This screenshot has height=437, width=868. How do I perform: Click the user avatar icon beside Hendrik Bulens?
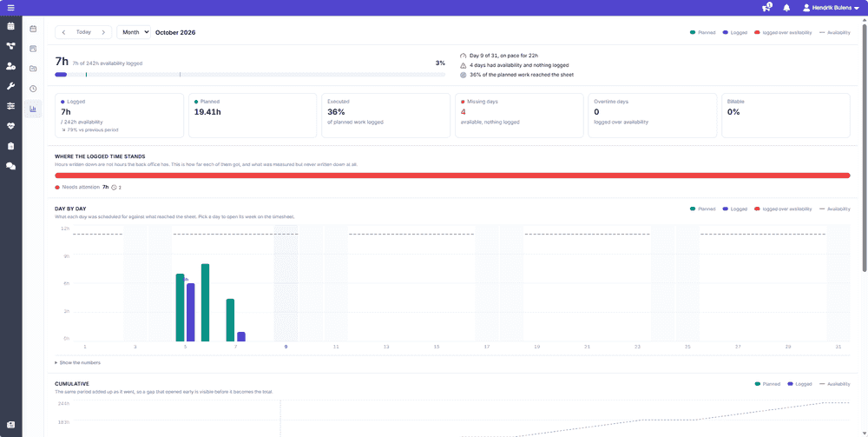point(806,8)
